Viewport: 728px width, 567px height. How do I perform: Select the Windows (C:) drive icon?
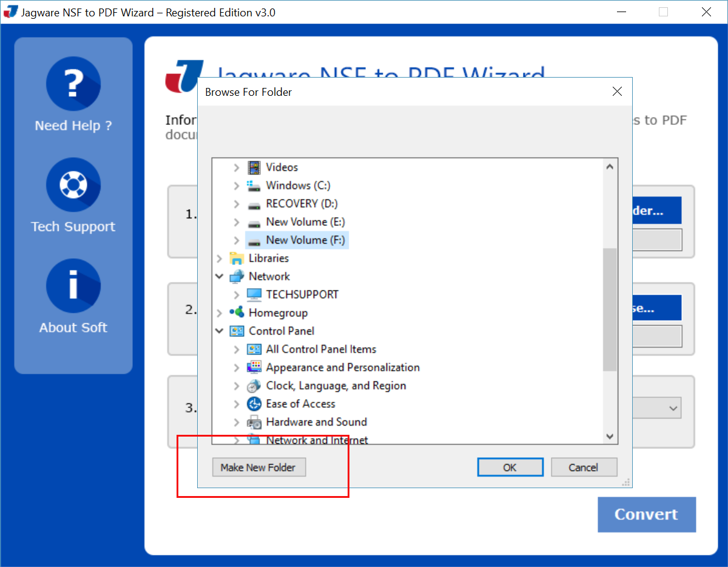click(254, 186)
